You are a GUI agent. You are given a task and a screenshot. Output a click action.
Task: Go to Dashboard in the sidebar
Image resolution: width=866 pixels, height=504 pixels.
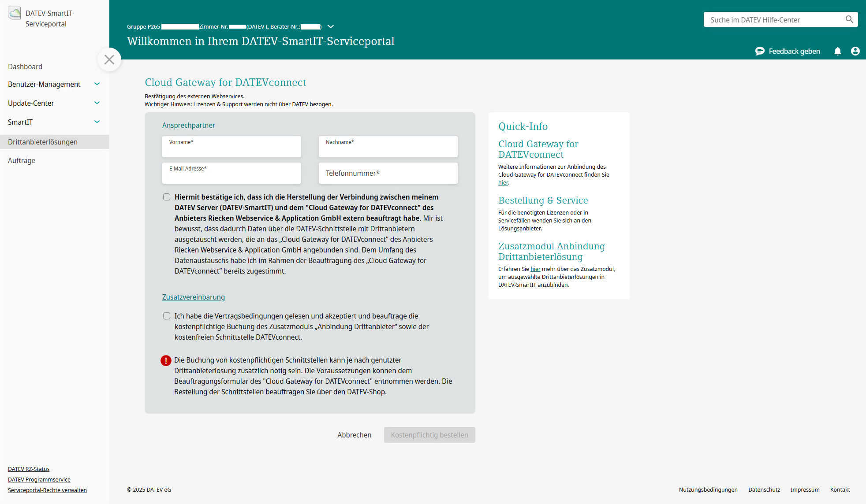pos(25,67)
